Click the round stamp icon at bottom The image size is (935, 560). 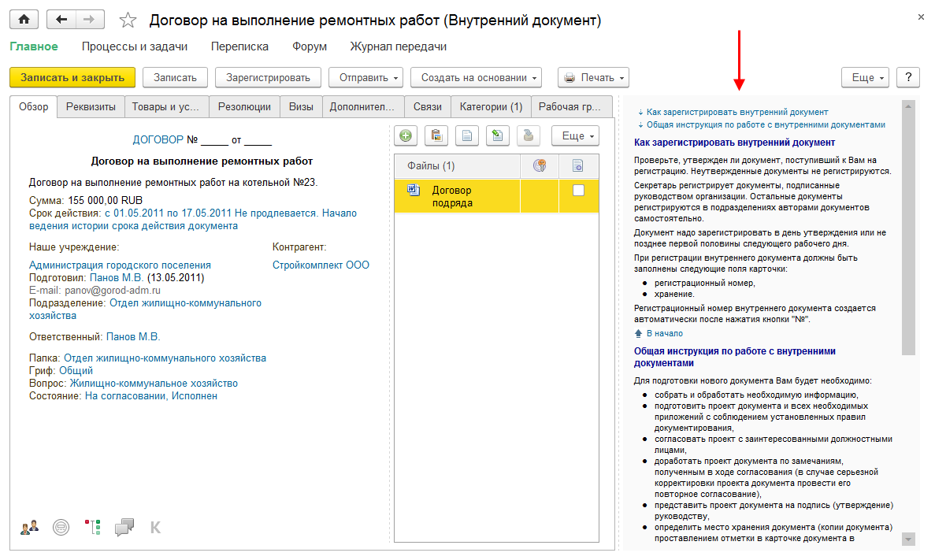click(61, 527)
